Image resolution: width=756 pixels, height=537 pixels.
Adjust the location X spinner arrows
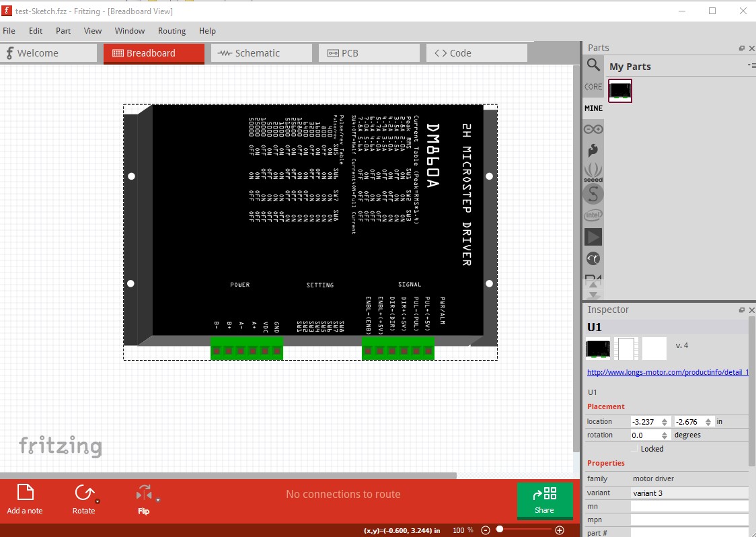(x=665, y=422)
